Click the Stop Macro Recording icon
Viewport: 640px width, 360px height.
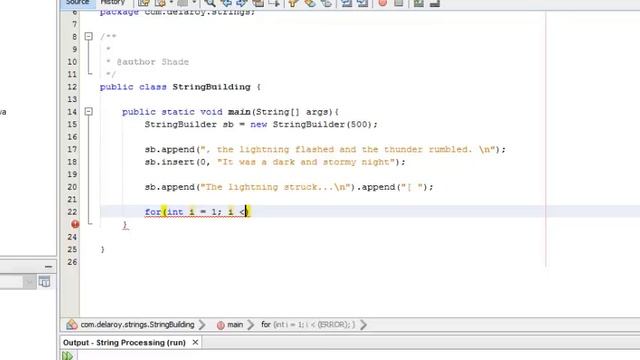(x=399, y=3)
